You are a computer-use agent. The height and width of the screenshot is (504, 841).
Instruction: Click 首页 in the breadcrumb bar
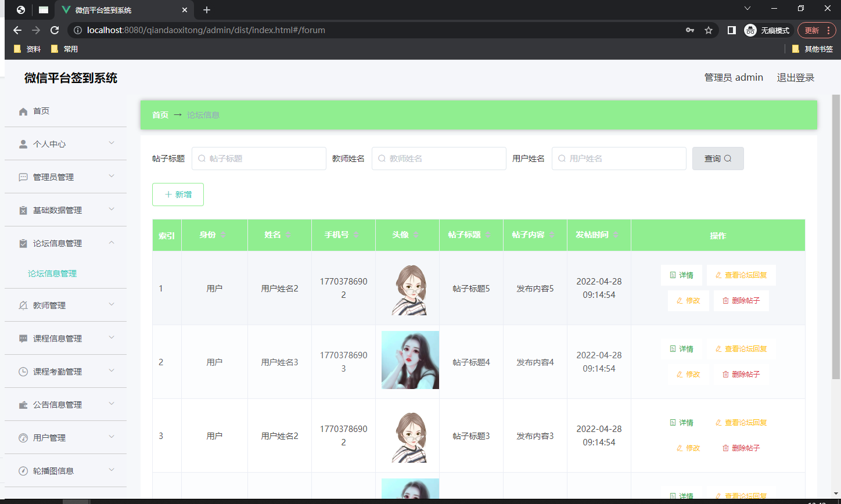(160, 115)
